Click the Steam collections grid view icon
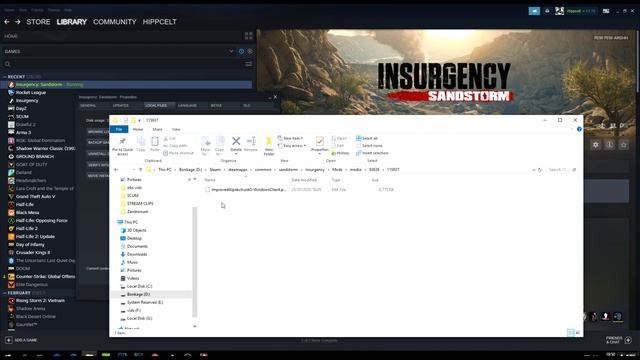Screen dimensions: 640x360 249,36
